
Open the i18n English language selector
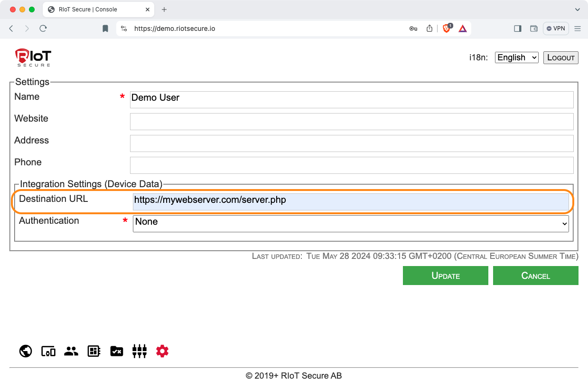click(x=516, y=57)
